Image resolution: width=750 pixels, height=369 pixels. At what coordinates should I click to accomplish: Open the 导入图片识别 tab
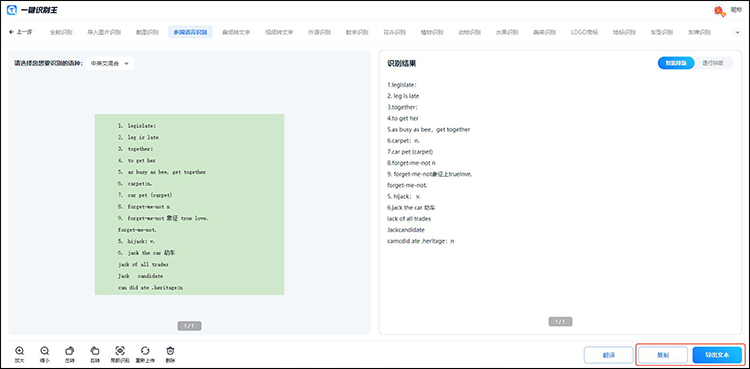(104, 33)
